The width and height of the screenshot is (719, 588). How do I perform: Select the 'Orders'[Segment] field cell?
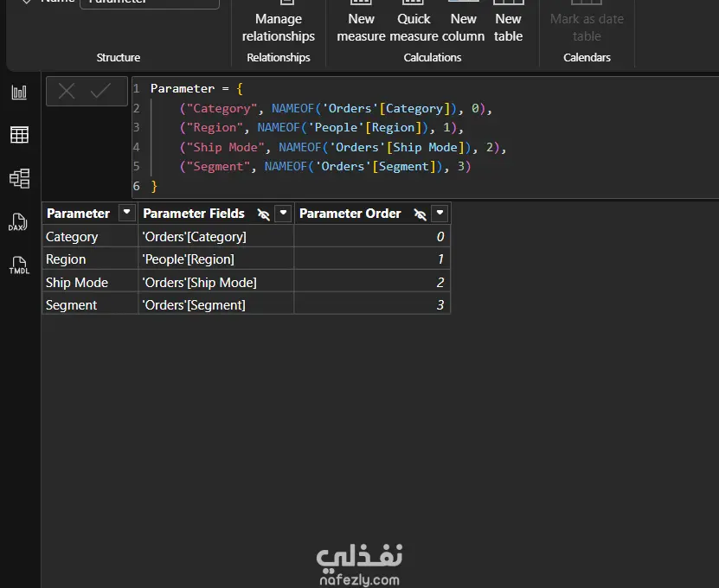click(216, 304)
